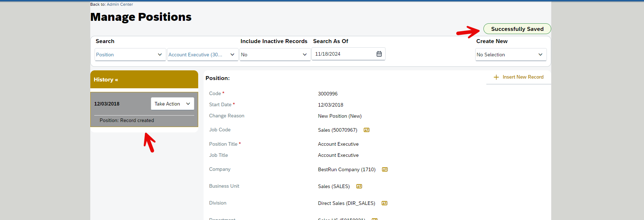Click the start date value 12/03/2018
The image size is (644, 220).
click(330, 105)
